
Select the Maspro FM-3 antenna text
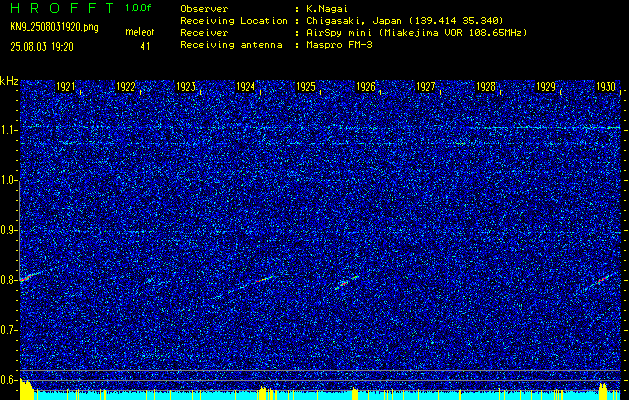339,45
